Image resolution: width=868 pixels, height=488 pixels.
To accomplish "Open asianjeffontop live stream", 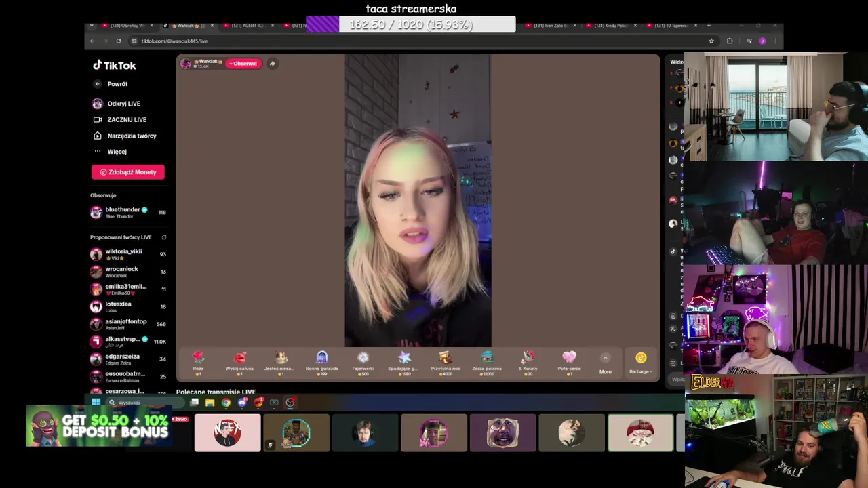I will 128,324.
